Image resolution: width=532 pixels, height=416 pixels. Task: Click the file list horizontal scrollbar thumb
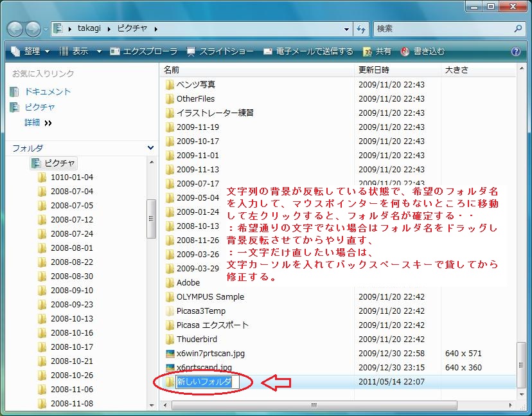(314, 405)
